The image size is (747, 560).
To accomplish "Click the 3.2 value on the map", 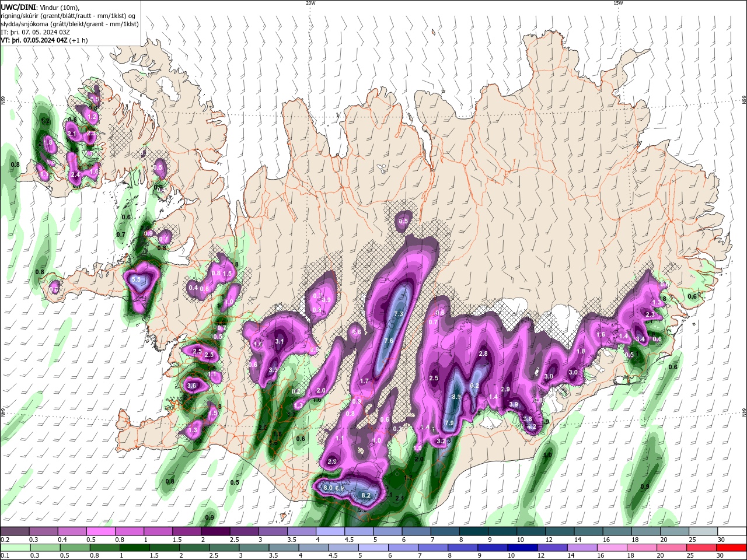I will [441, 442].
